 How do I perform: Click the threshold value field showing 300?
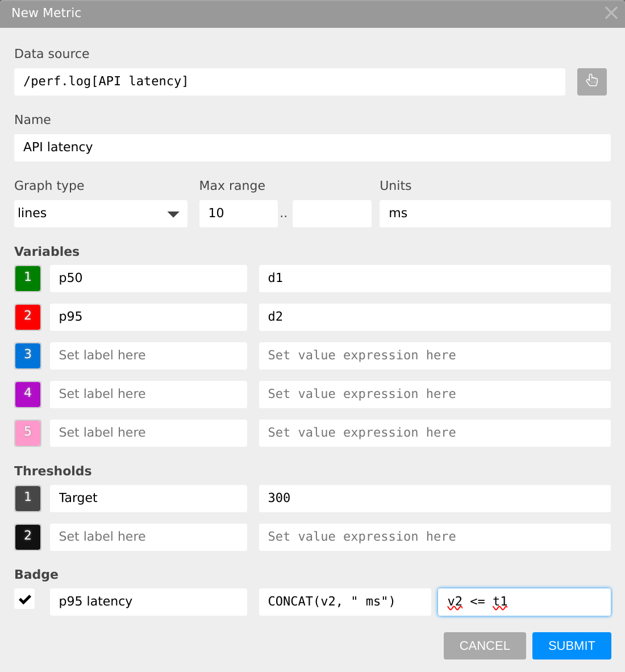(x=434, y=499)
